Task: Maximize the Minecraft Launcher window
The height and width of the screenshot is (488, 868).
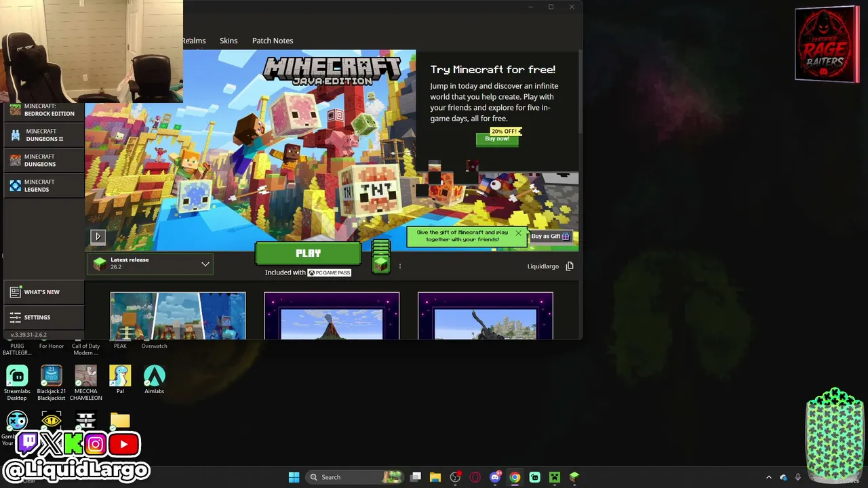Action: click(551, 7)
